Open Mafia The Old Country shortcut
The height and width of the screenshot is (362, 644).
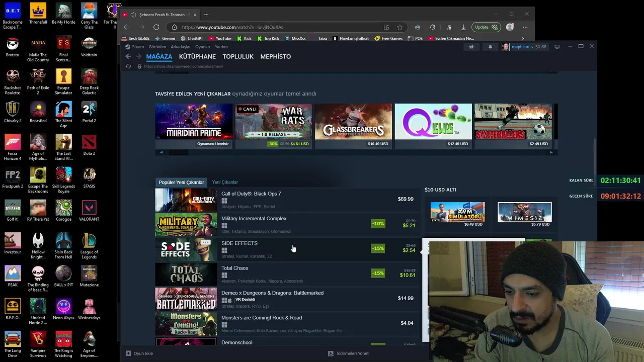pos(38,50)
